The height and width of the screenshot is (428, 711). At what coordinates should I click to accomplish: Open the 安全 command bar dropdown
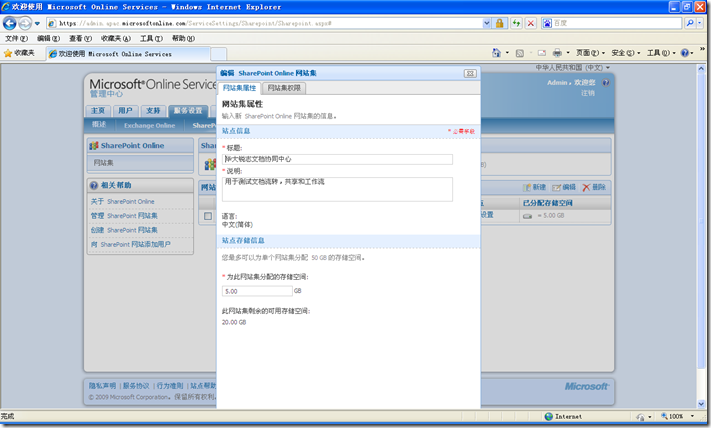tap(626, 53)
